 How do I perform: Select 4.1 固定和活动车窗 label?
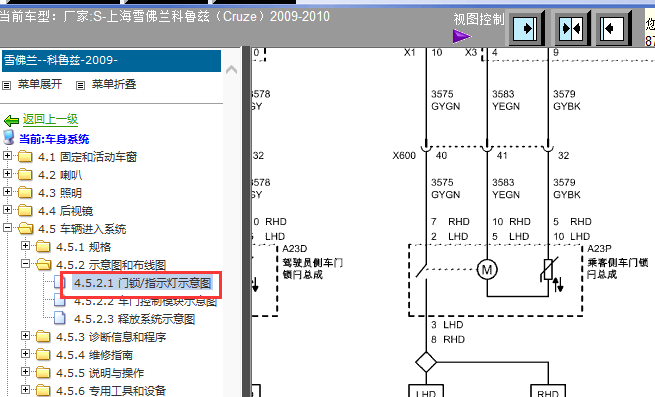click(x=88, y=157)
